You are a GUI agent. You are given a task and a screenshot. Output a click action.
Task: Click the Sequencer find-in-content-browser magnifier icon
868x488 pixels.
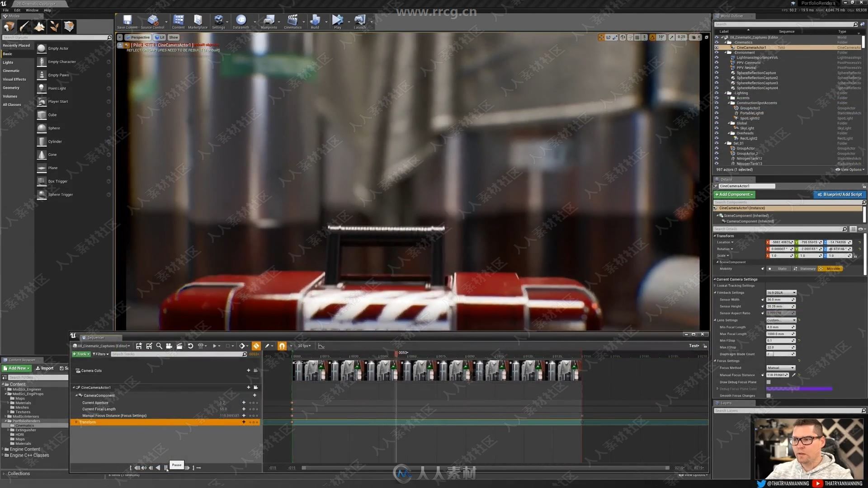[159, 346]
